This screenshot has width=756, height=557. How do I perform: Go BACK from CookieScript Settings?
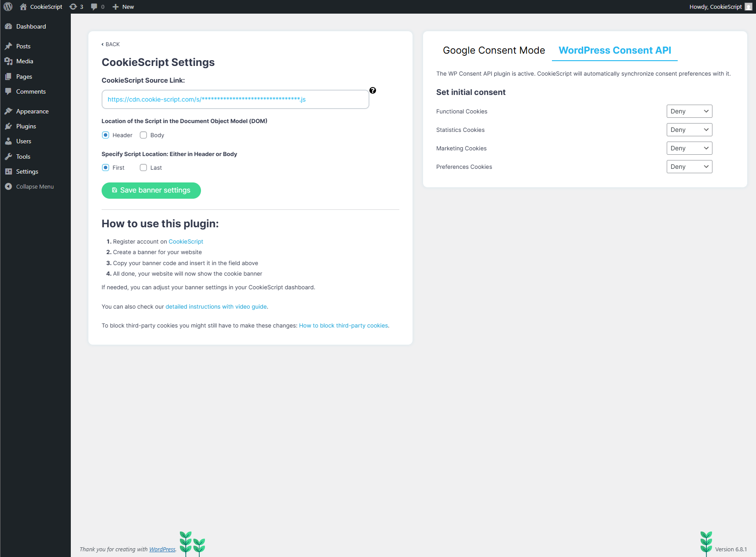[x=111, y=44]
